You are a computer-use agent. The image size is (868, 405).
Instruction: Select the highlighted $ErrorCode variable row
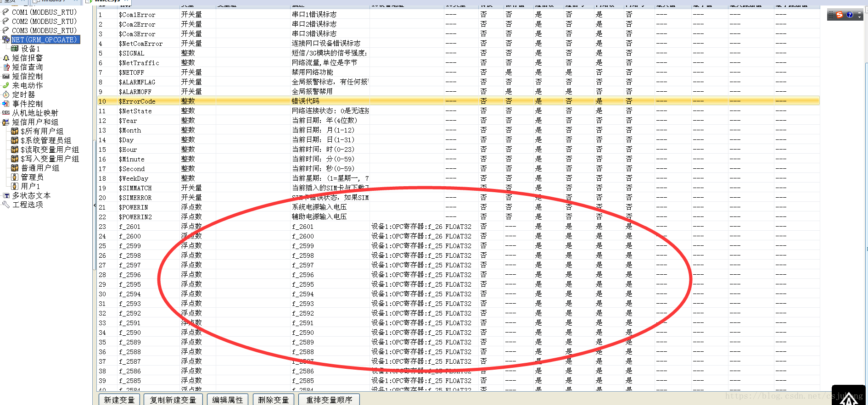point(458,101)
